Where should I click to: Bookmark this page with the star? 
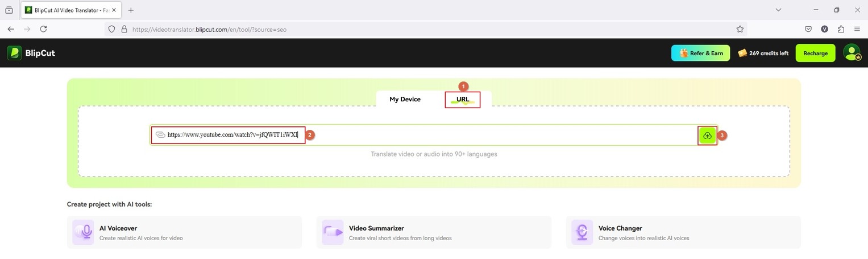tap(740, 29)
